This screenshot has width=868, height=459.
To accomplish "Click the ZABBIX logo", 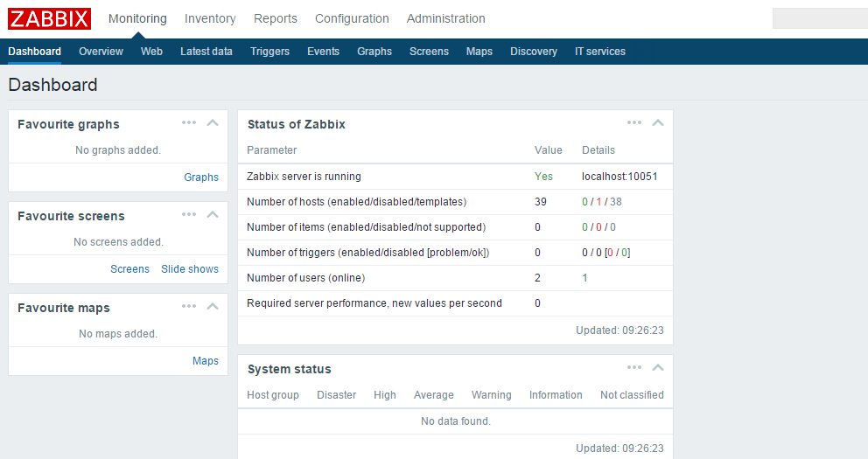I will coord(49,19).
